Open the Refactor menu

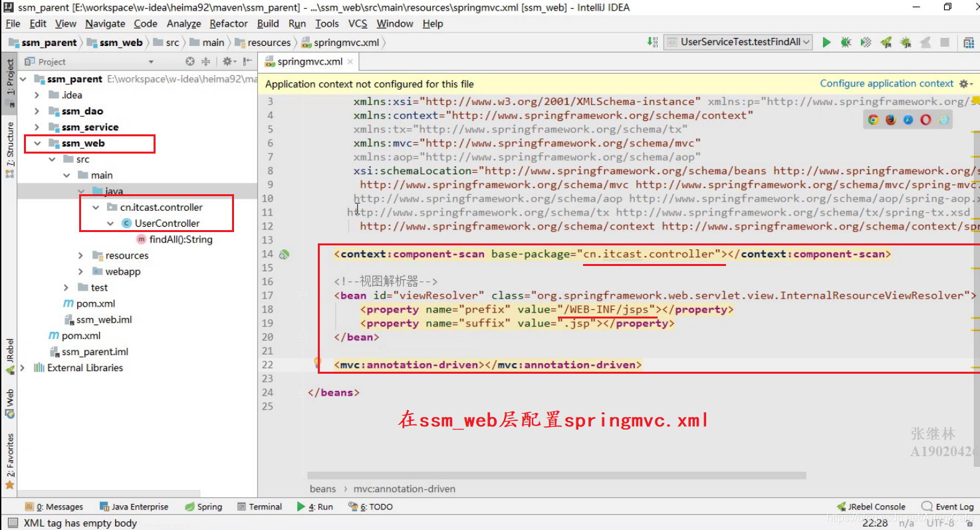(x=228, y=23)
